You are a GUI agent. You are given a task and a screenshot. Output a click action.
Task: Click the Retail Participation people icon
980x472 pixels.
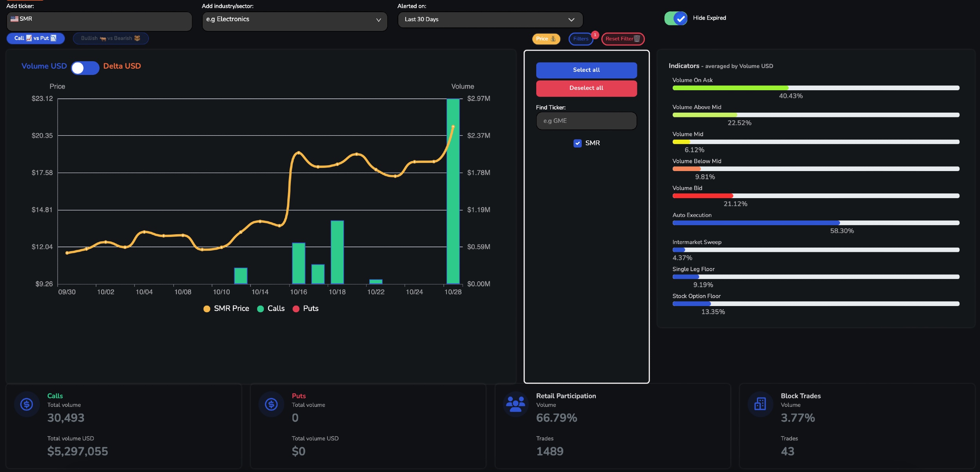click(x=515, y=404)
